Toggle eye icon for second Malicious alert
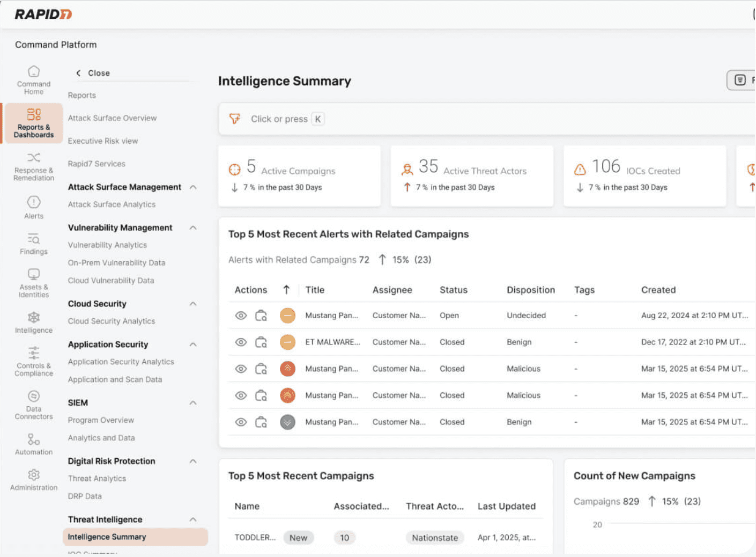Image resolution: width=756 pixels, height=557 pixels. [x=241, y=395]
